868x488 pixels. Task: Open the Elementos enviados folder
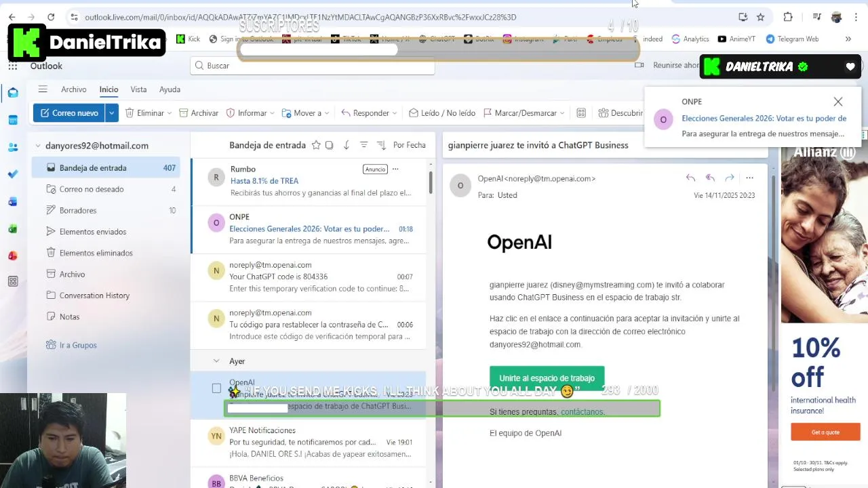pos(106,232)
